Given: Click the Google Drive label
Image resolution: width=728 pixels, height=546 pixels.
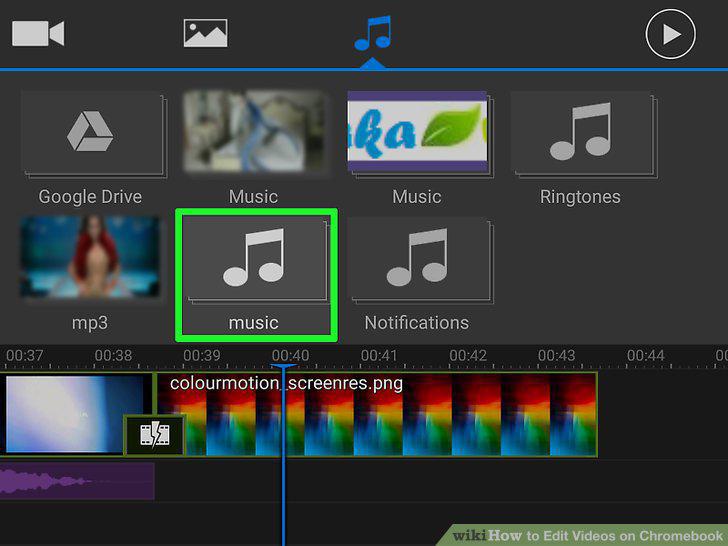Looking at the screenshot, I should [90, 197].
